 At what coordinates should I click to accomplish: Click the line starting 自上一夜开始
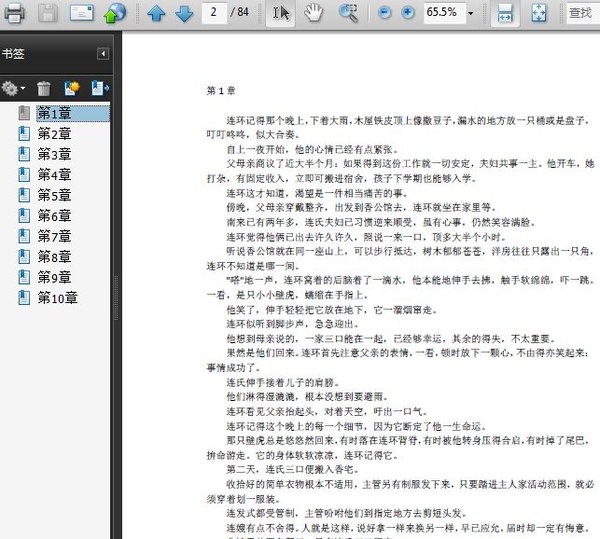tap(312, 149)
